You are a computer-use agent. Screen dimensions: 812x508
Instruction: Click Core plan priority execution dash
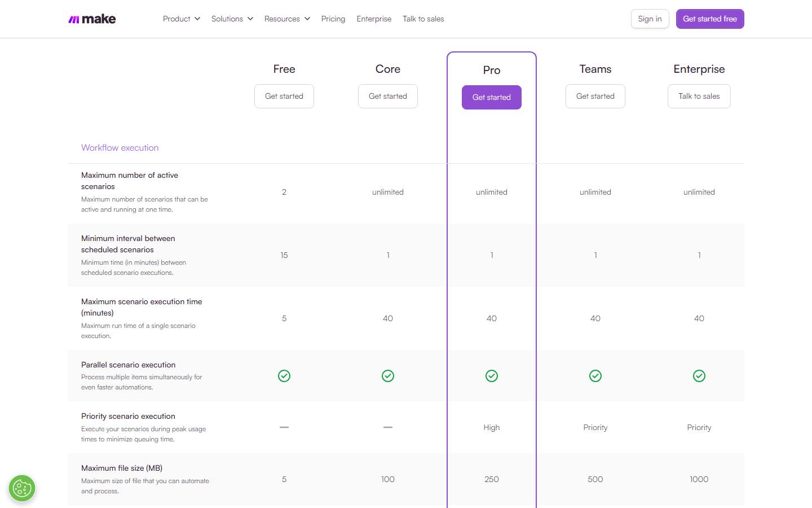coord(388,427)
